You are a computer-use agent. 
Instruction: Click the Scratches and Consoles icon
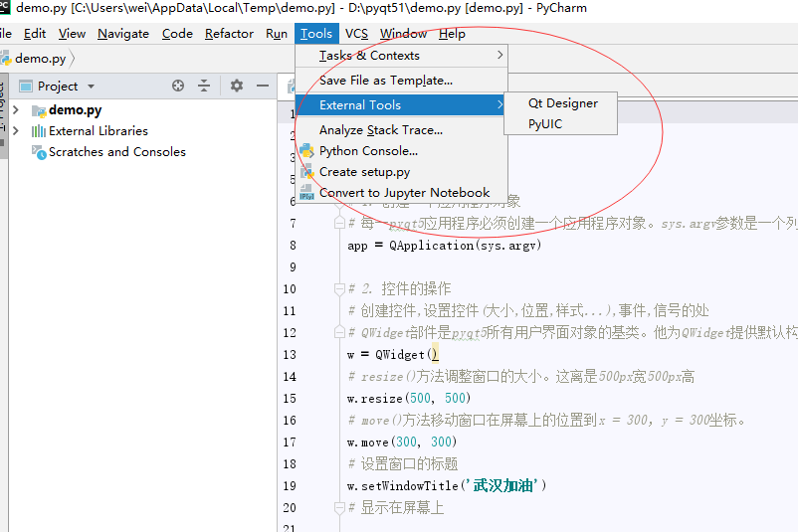coord(39,152)
